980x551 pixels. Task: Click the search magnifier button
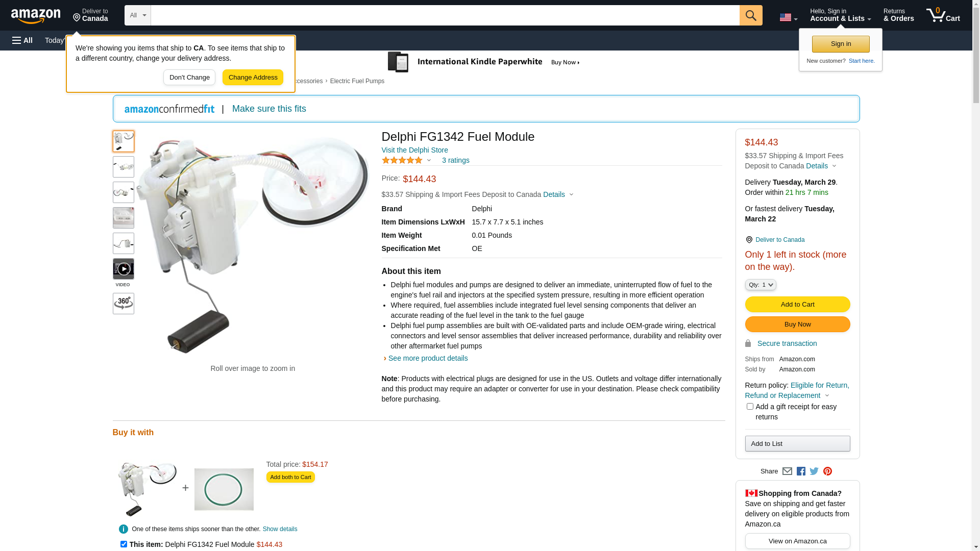751,15
